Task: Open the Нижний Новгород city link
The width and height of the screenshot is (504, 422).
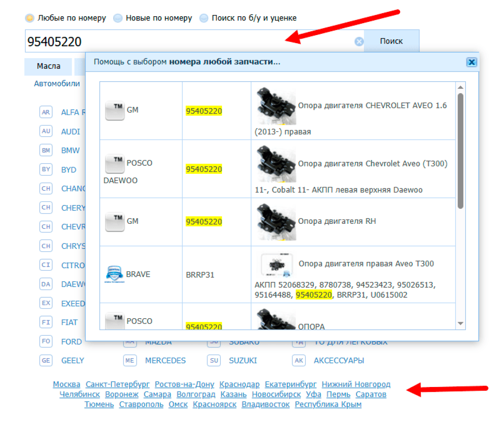Action: coord(356,384)
